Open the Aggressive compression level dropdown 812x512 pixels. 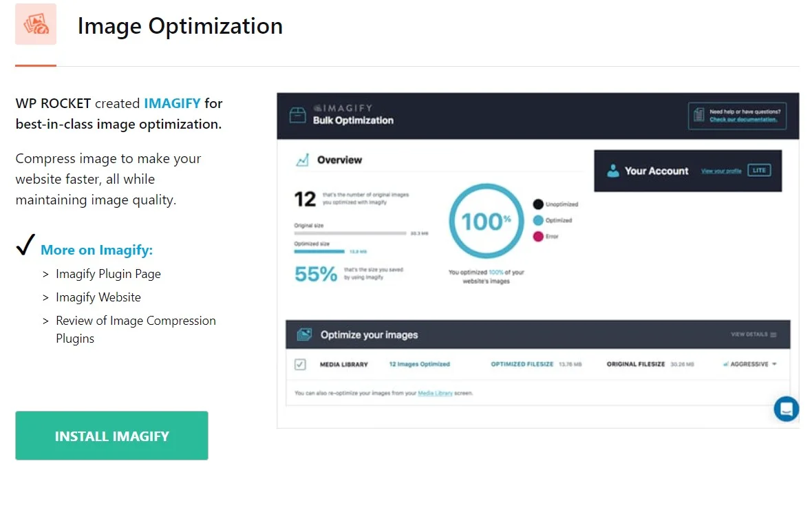pyautogui.click(x=750, y=364)
